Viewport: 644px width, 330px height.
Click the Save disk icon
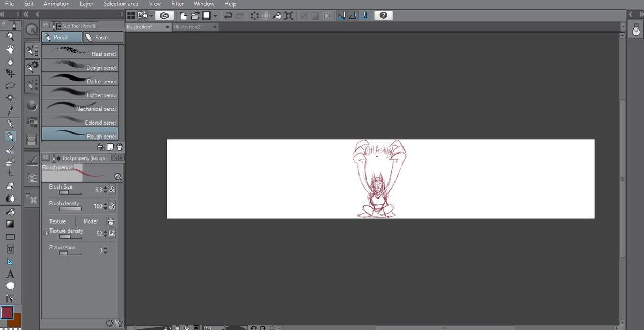[206, 16]
